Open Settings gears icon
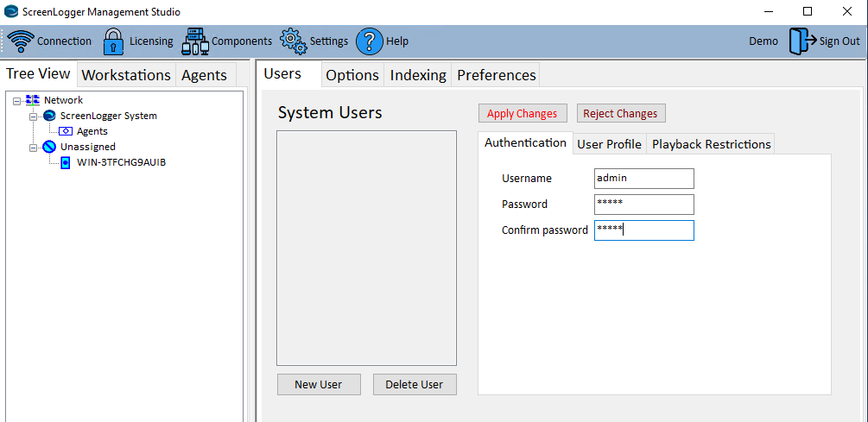The image size is (868, 422). click(x=294, y=41)
